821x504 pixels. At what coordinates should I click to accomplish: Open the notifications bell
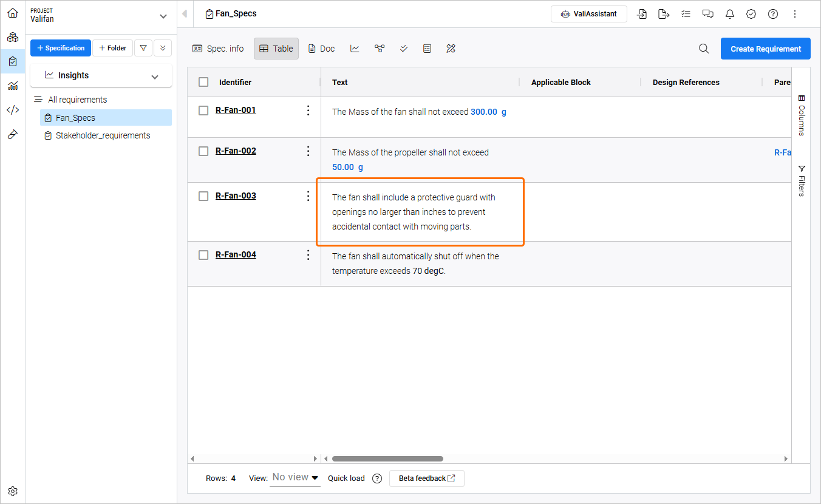coord(729,14)
